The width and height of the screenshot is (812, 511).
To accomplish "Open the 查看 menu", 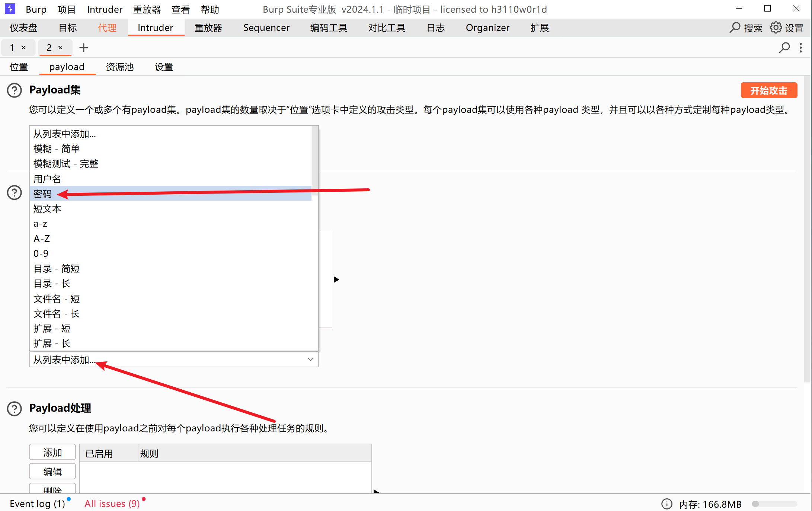I will click(x=180, y=9).
